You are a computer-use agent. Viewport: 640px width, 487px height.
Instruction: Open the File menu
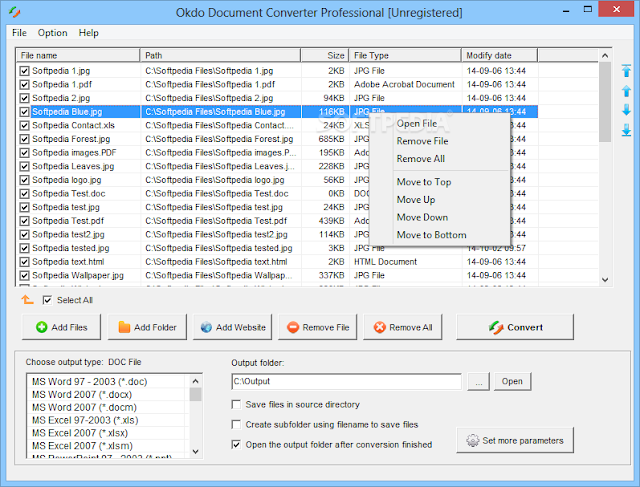(x=19, y=33)
